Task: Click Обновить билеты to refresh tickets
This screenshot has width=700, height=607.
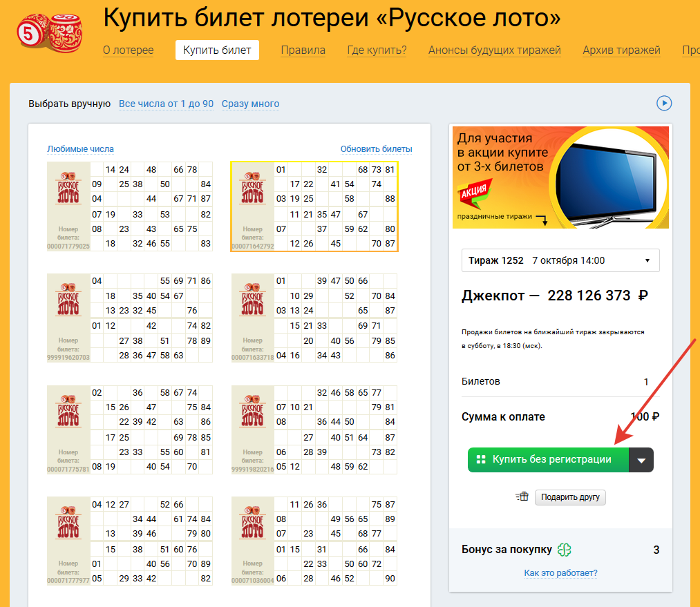Action: pyautogui.click(x=376, y=149)
